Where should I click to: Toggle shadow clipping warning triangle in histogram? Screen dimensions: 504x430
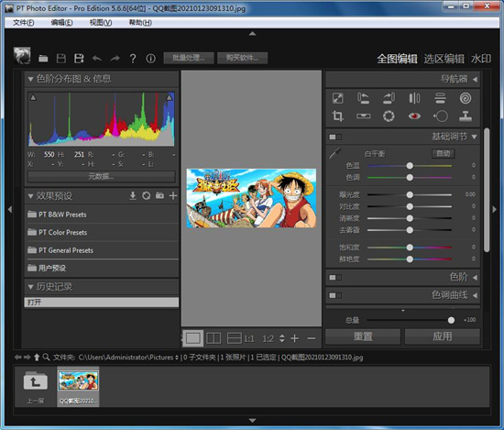pos(33,97)
